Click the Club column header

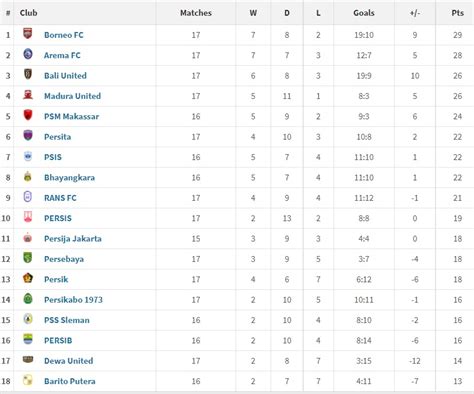tap(28, 13)
